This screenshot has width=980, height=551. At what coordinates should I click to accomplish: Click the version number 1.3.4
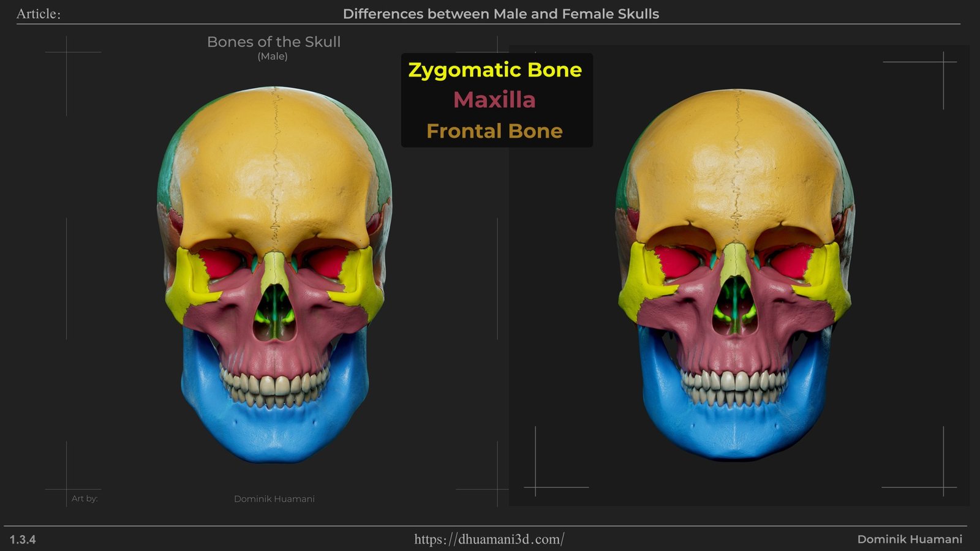pos(23,539)
